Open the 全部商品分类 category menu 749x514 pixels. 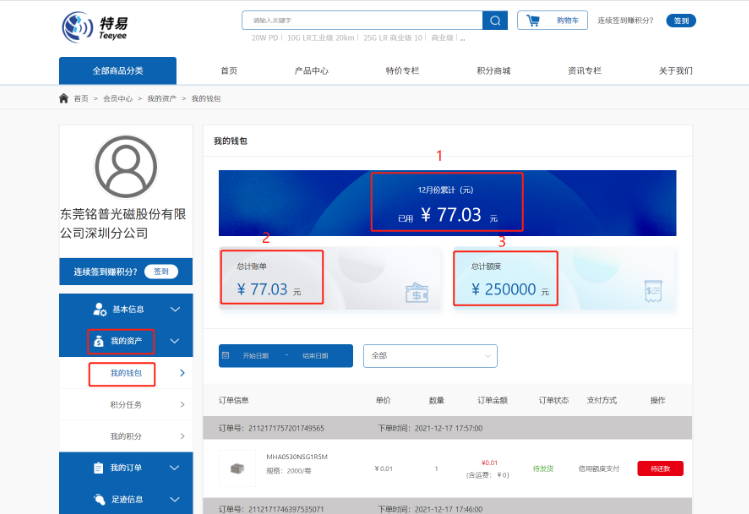pyautogui.click(x=118, y=71)
